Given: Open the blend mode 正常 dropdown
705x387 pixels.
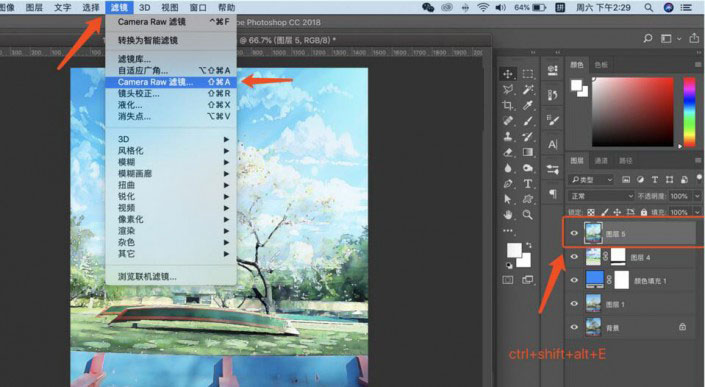Looking at the screenshot, I should 601,196.
